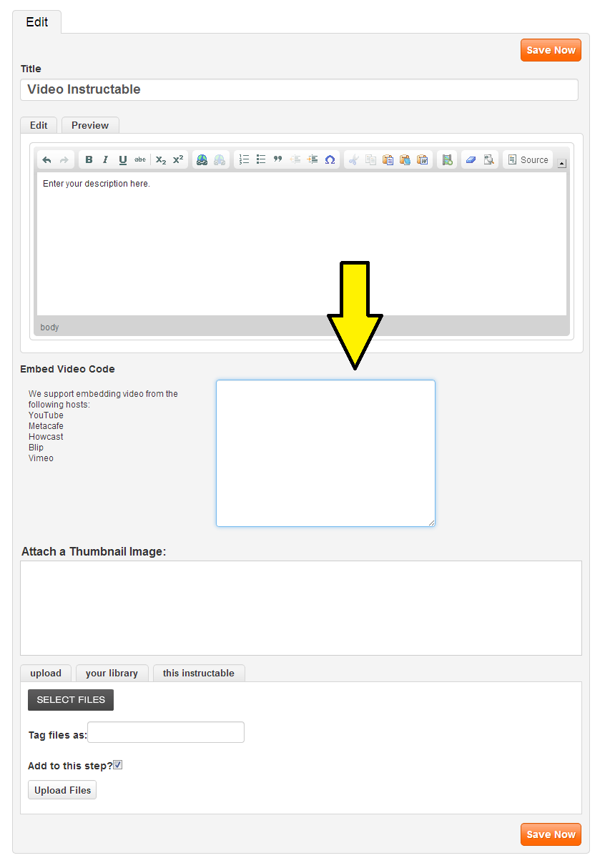Viewport: 605px width, 868px height.
Task: Click the Remove Format eraser icon
Action: click(471, 160)
